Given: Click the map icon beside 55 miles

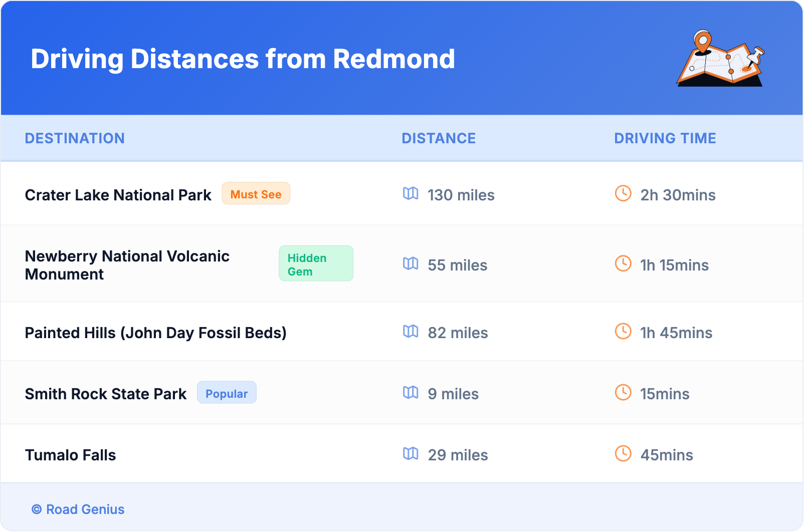Looking at the screenshot, I should click(411, 263).
